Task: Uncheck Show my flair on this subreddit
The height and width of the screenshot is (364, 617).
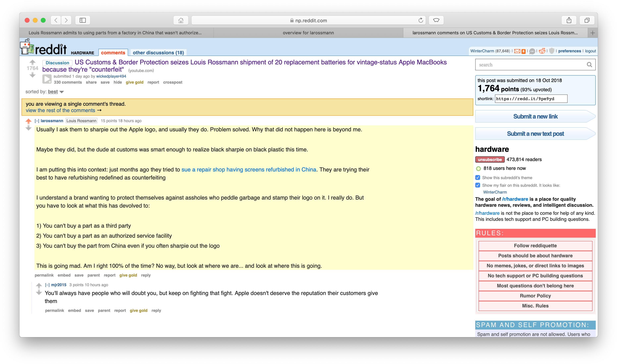Action: (x=477, y=185)
